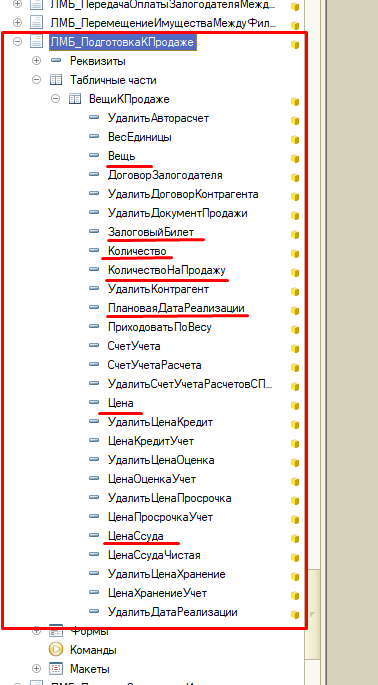Select the ЦенаСсудаЧистая attribute

point(154,555)
